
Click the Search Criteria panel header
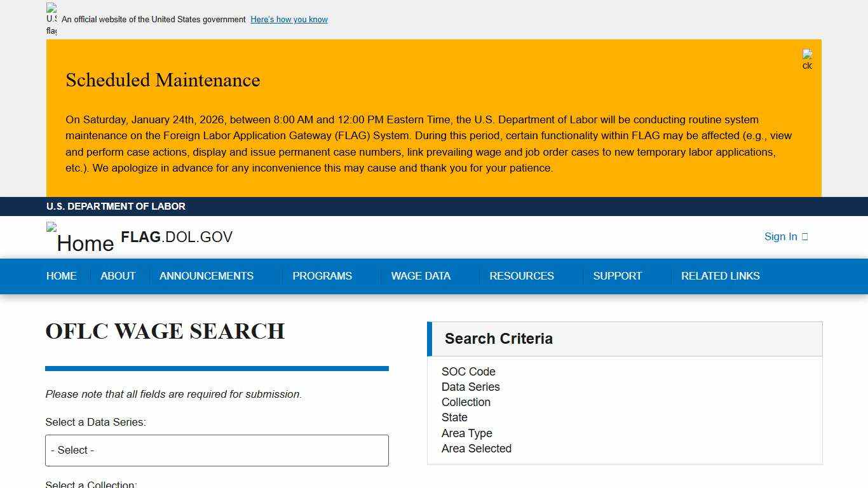click(498, 339)
